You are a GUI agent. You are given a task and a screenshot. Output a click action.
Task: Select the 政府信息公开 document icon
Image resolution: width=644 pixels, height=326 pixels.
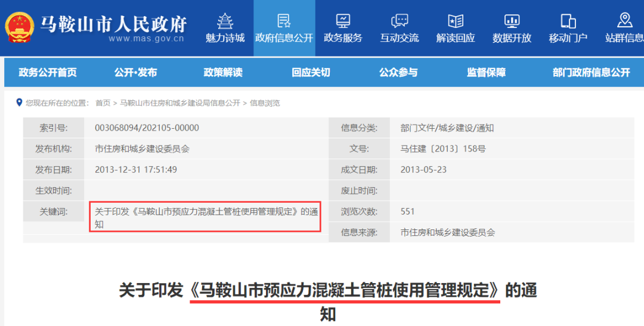[x=284, y=21]
